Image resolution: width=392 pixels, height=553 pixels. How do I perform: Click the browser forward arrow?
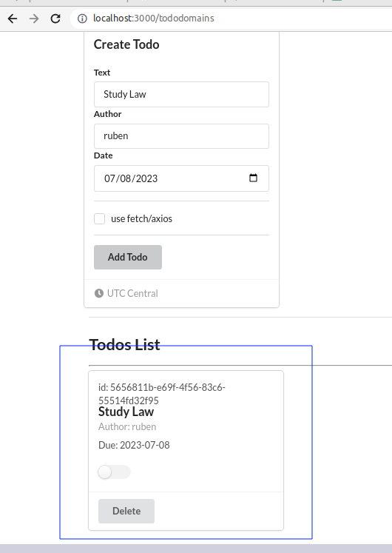click(34, 19)
